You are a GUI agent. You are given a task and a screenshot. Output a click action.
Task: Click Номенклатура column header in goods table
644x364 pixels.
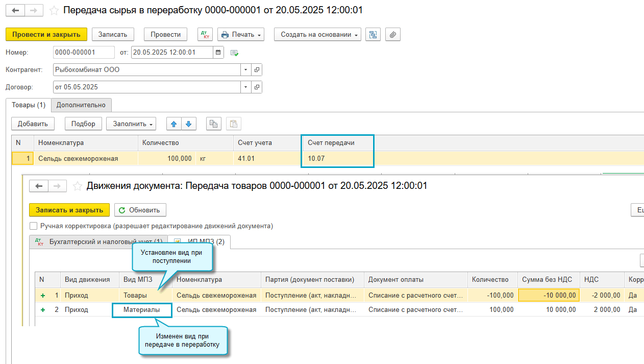tap(86, 143)
